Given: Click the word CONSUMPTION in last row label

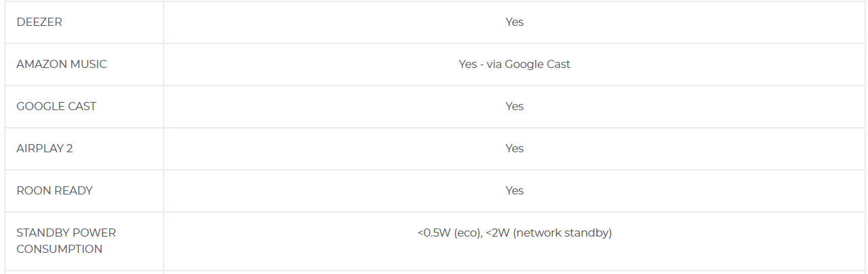Looking at the screenshot, I should pyautogui.click(x=60, y=249).
